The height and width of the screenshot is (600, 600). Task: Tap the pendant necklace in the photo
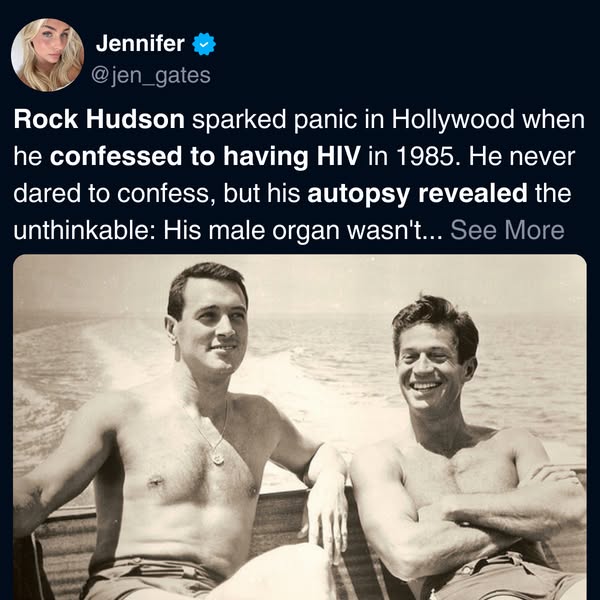[x=217, y=457]
